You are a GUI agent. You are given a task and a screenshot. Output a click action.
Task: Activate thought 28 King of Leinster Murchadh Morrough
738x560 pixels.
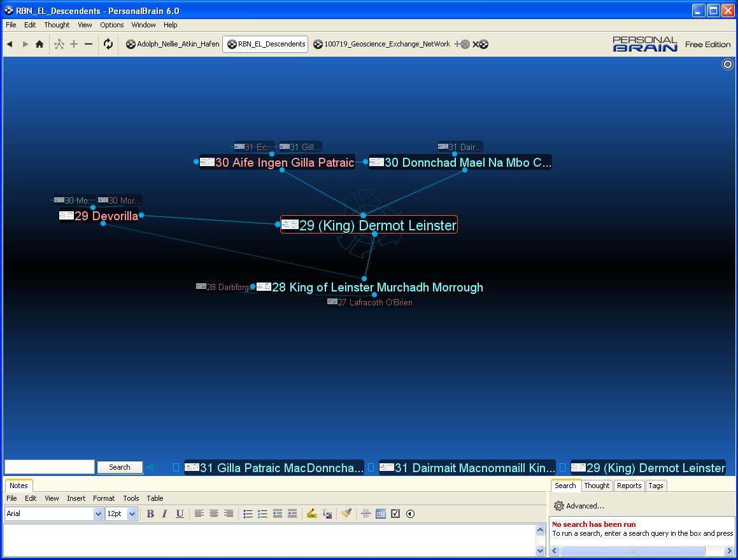coord(370,287)
